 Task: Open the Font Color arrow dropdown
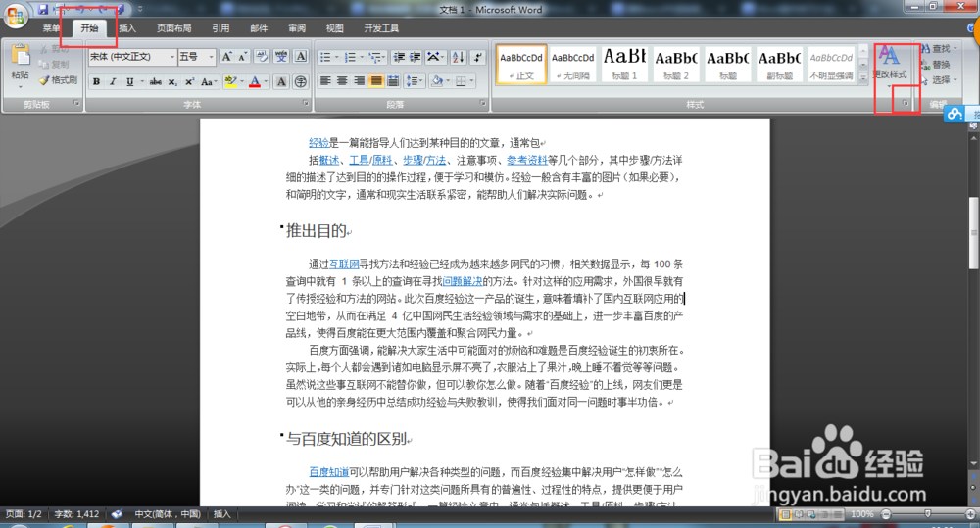(266, 82)
